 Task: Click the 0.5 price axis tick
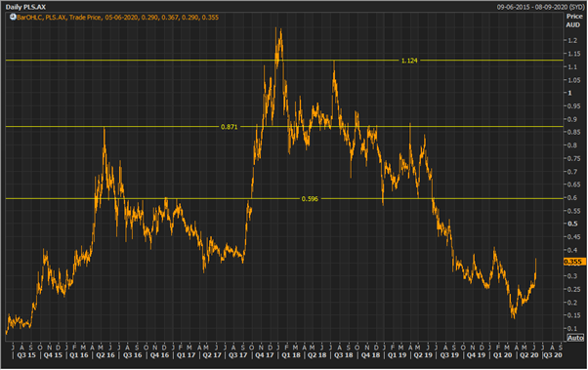572,224
